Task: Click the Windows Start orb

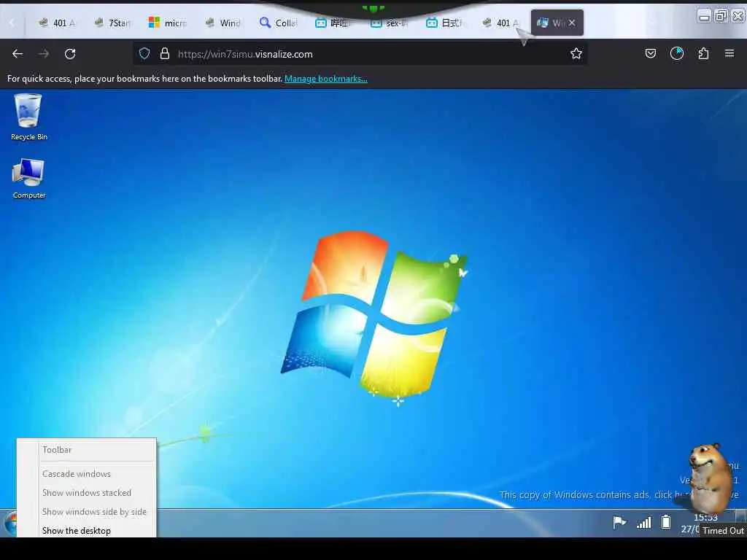Action: (x=9, y=524)
